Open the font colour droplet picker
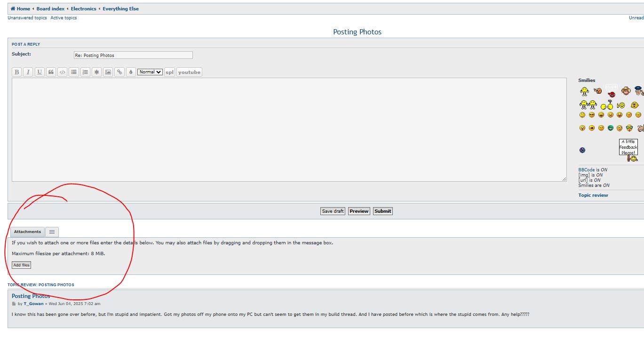This screenshot has width=644, height=338. pos(131,72)
